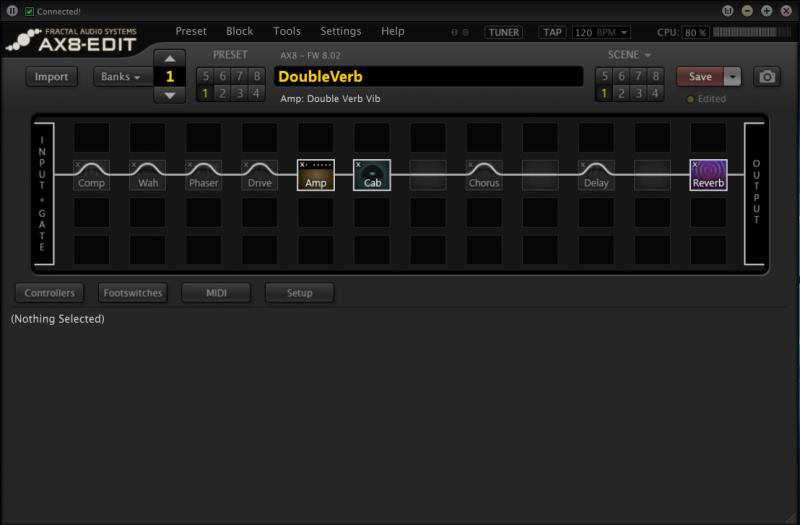Open the BPM tempo dropdown
Viewport: 800px width, 525px height.
pyautogui.click(x=601, y=32)
